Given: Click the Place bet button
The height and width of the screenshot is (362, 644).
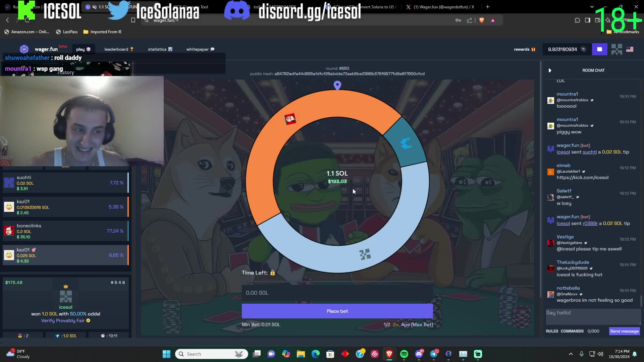Looking at the screenshot, I should tap(337, 311).
